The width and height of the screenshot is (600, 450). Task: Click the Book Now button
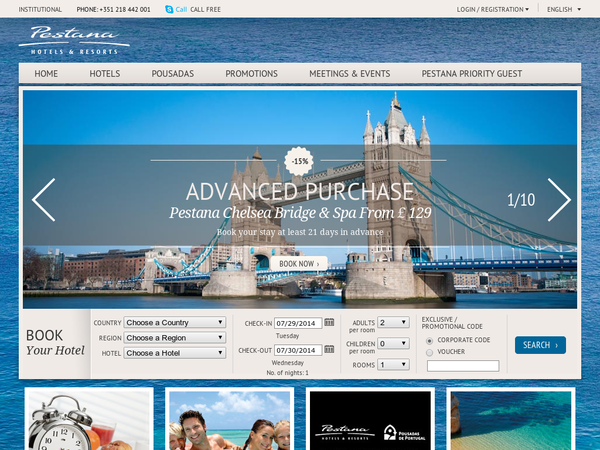(299, 264)
